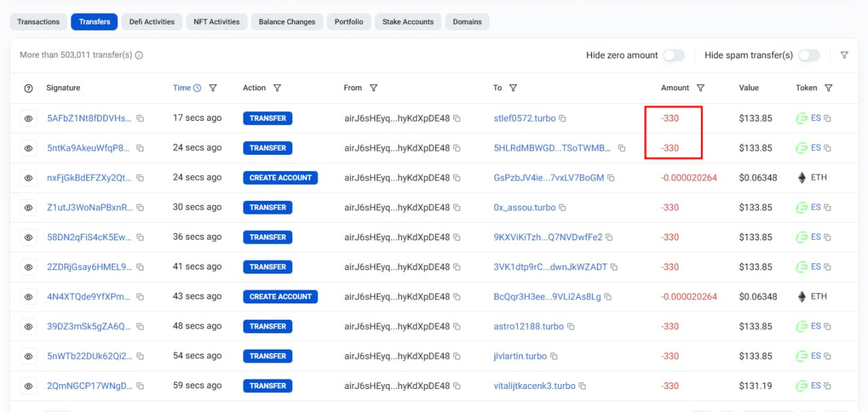This screenshot has height=412, width=868.
Task: Click the $131.19 value cell
Action: point(755,386)
